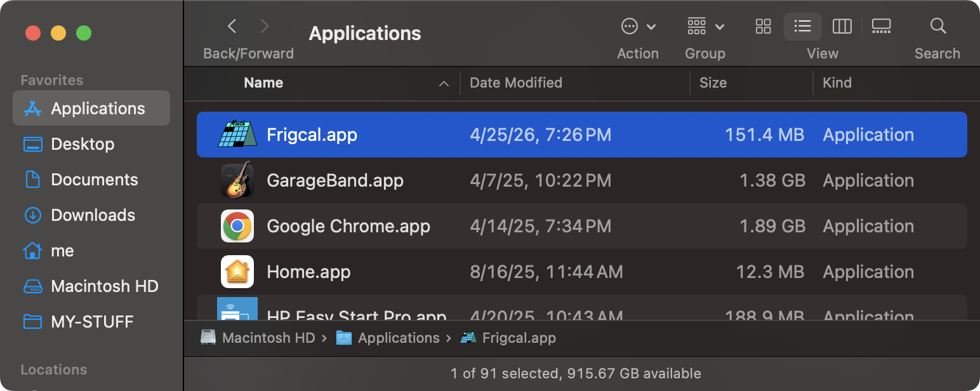Toggle sort direction arrow beside Name
The height and width of the screenshot is (391, 980).
pyautogui.click(x=444, y=83)
